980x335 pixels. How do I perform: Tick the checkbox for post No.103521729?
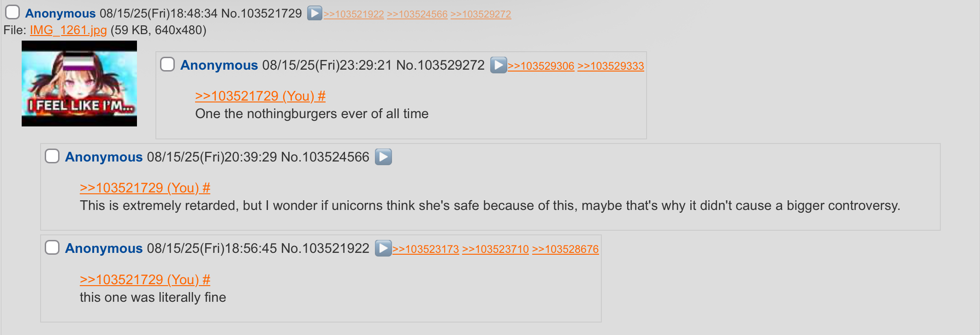click(12, 12)
